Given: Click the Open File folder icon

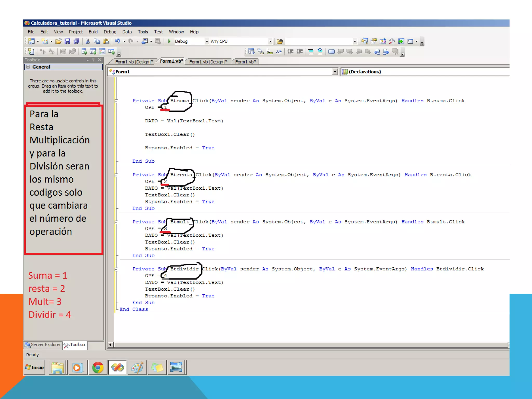Looking at the screenshot, I should click(x=58, y=41).
